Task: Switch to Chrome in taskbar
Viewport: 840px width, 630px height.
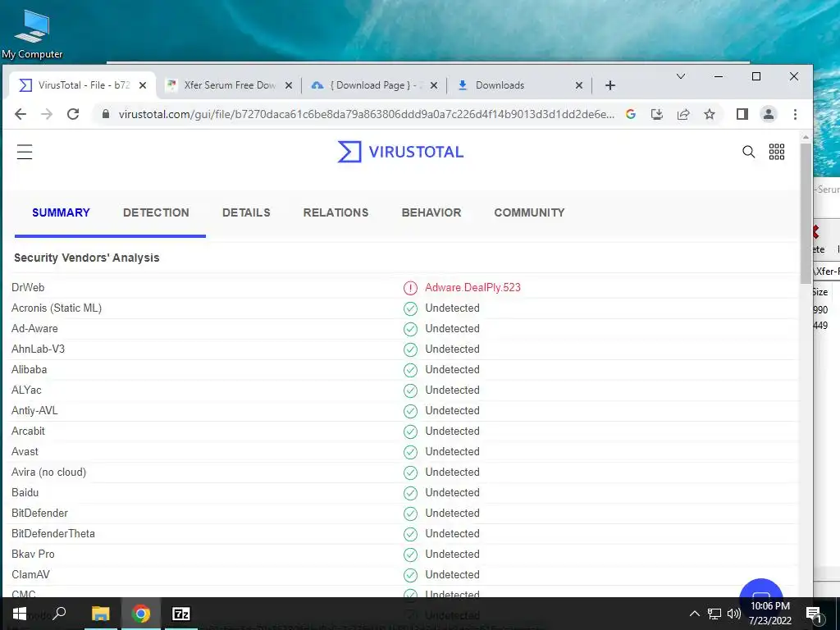Action: pyautogui.click(x=141, y=614)
